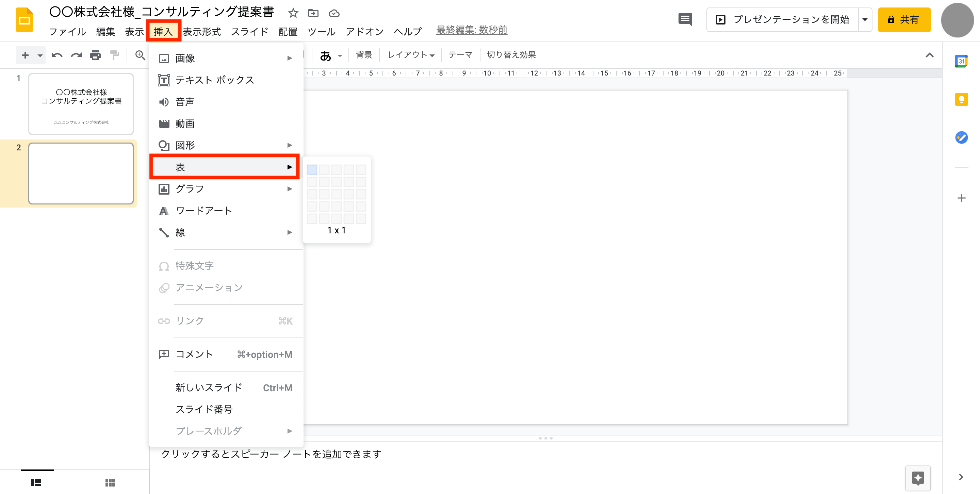
Task: Open the 表示形式 menu
Action: (x=202, y=32)
